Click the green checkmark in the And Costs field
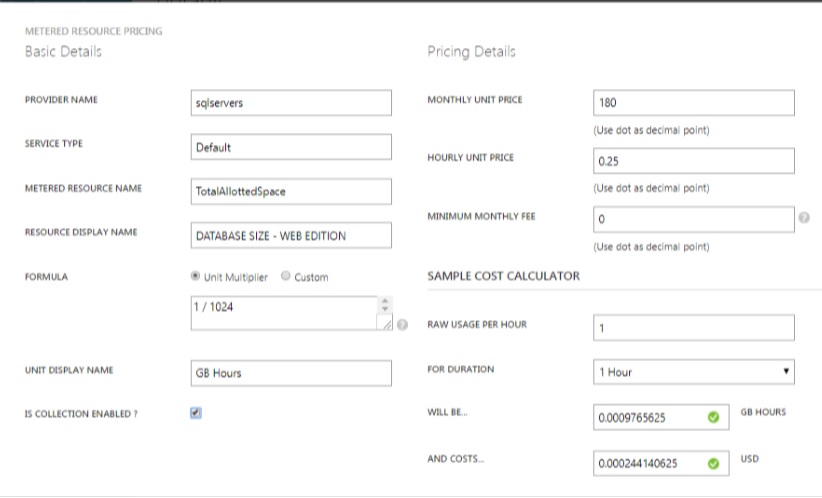This screenshot has width=822, height=498. tap(713, 463)
